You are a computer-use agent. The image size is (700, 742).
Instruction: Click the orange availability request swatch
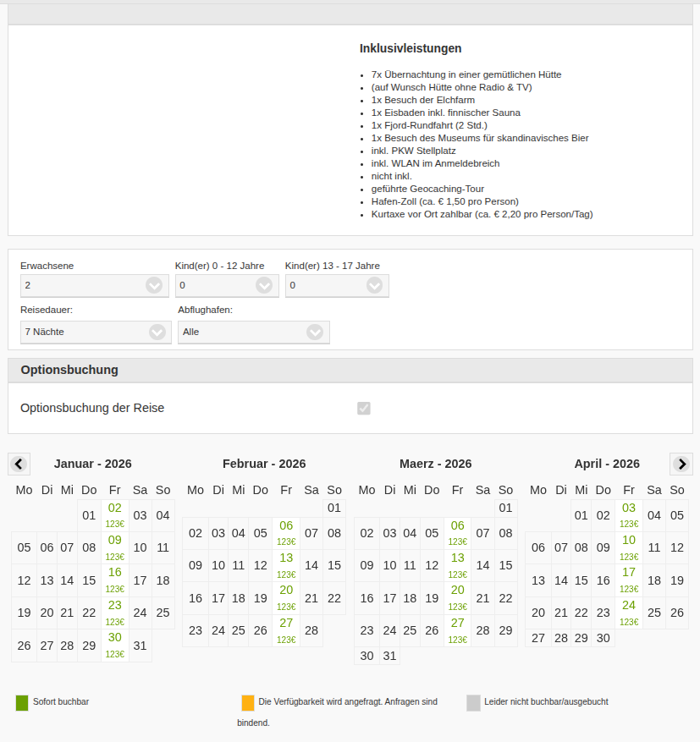coord(248,702)
